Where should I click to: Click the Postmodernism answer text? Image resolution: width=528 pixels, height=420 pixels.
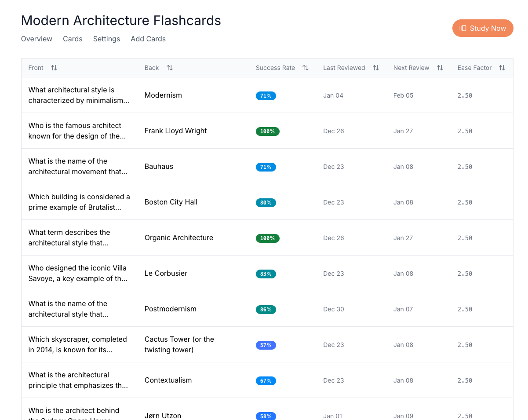pyautogui.click(x=171, y=309)
